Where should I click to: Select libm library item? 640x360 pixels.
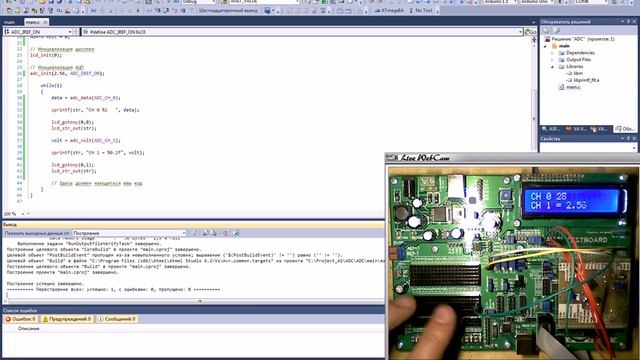578,73
